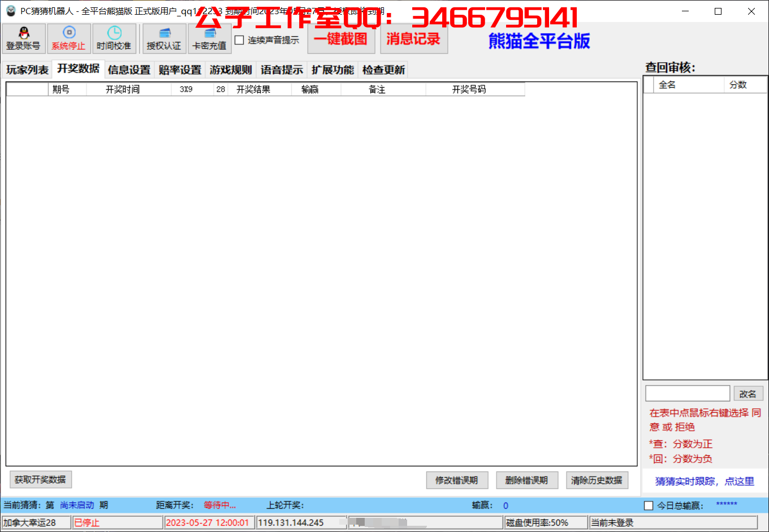Switch to the 玩家列表 tab
The width and height of the screenshot is (769, 532).
27,70
